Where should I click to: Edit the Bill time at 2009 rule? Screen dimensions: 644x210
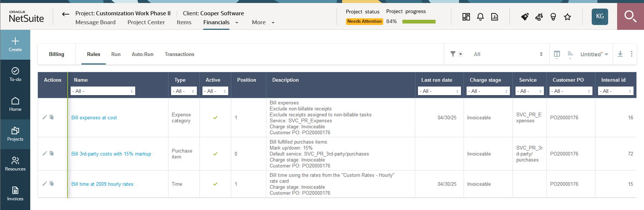pyautogui.click(x=45, y=184)
